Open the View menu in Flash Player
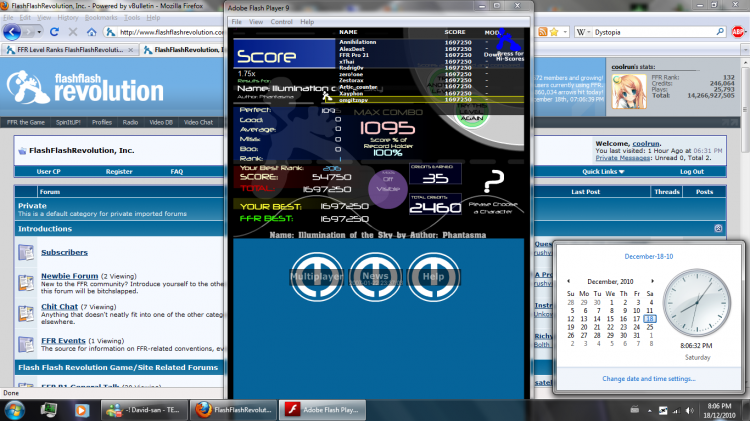 [x=256, y=22]
